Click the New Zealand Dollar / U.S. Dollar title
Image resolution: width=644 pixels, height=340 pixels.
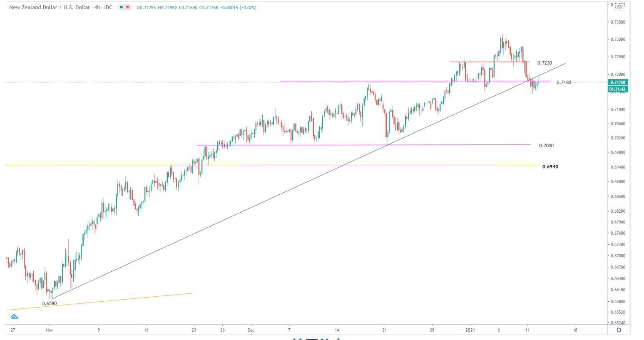pyautogui.click(x=49, y=7)
